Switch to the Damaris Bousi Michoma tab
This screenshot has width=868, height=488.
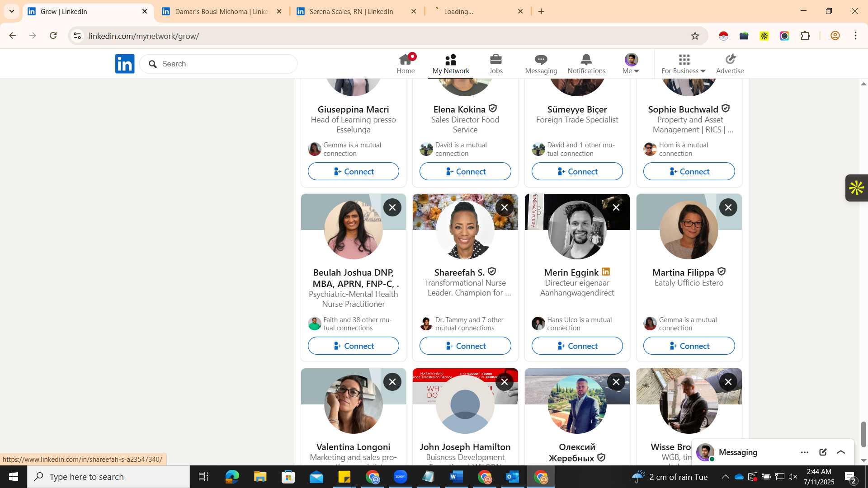(222, 11)
